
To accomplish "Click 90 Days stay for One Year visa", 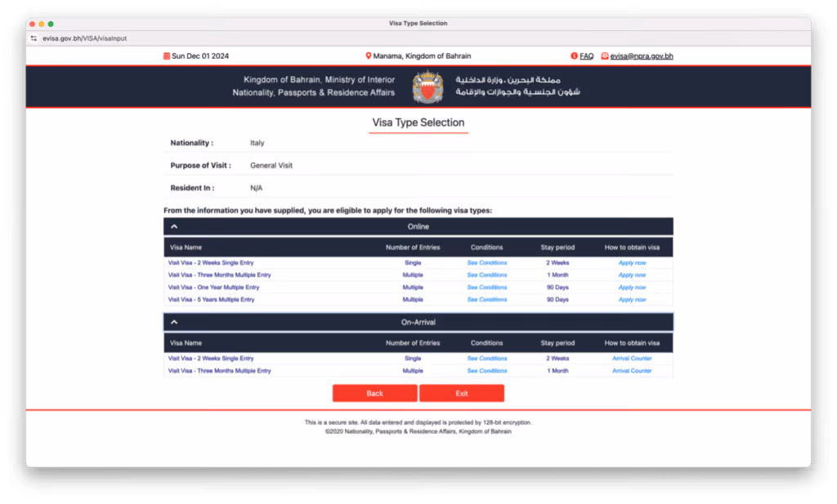I will 557,288.
